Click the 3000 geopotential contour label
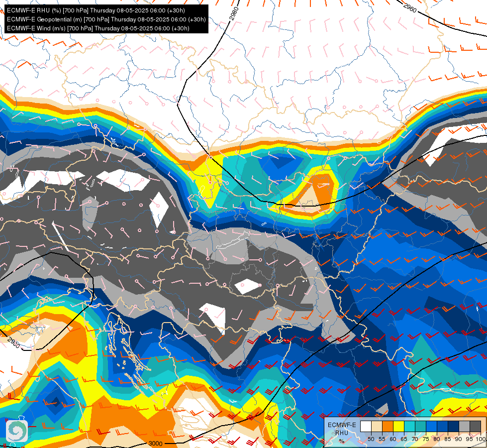Image resolution: width=487 pixels, height=448 pixels. (155, 444)
